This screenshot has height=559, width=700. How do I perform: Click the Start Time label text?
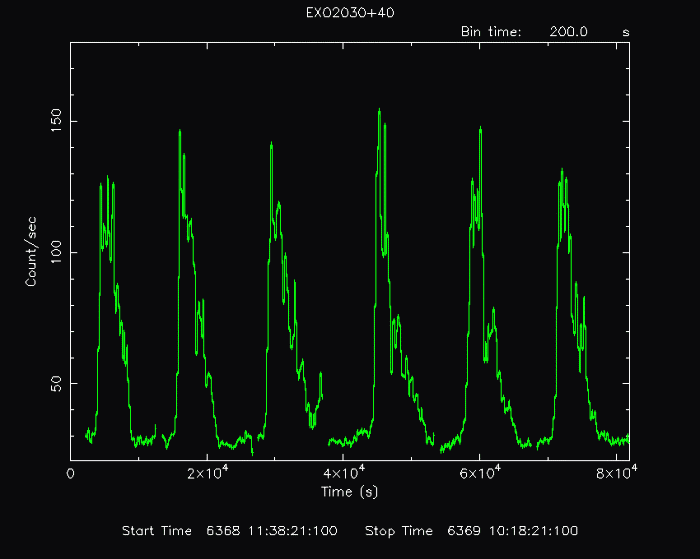pos(156,530)
